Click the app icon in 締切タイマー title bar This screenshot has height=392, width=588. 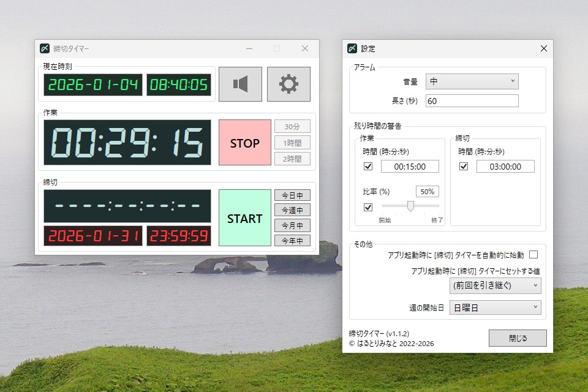tap(45, 48)
